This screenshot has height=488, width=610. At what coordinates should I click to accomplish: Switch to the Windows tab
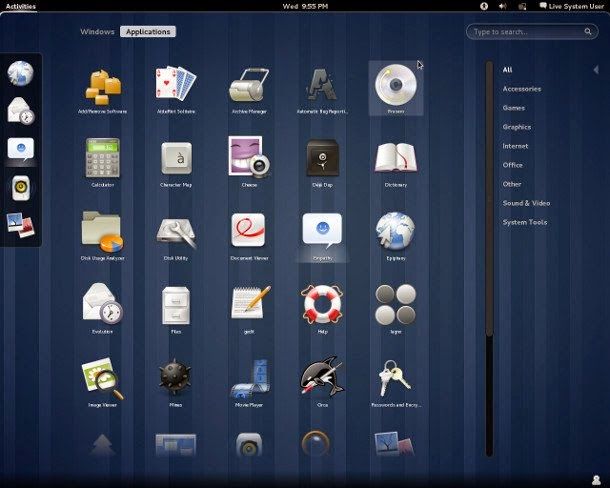click(97, 32)
